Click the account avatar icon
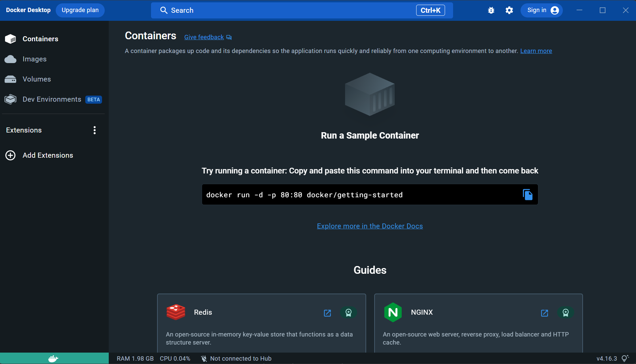Screen dimensions: 636x364 tap(555, 10)
